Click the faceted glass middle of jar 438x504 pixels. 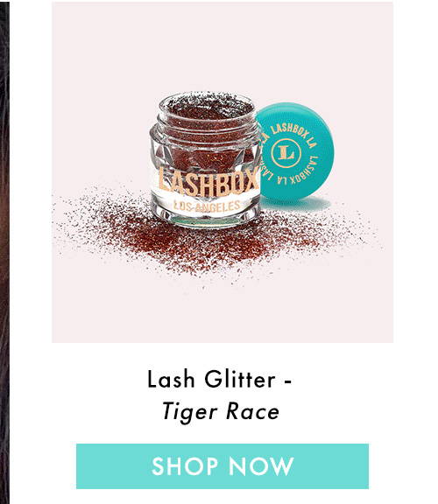point(206,151)
